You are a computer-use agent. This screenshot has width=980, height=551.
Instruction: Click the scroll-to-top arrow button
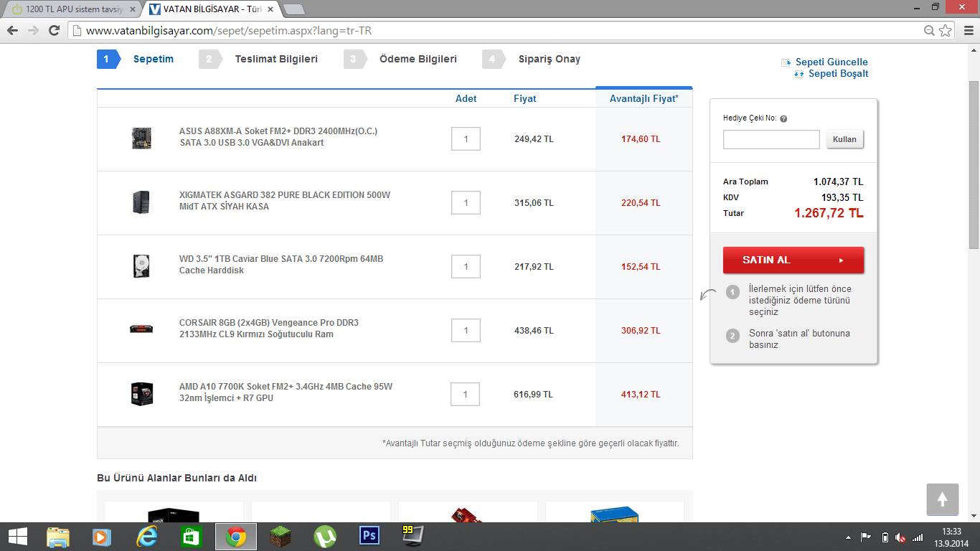[943, 499]
